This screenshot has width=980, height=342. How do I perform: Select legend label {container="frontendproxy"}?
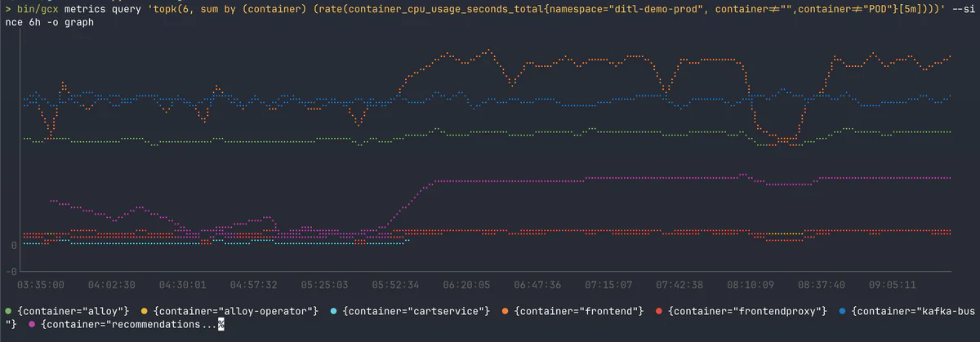747,311
